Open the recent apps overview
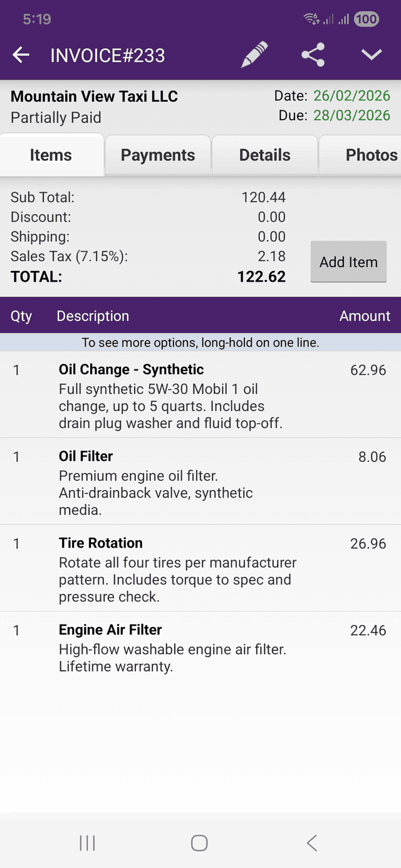This screenshot has height=868, width=401. click(x=86, y=843)
